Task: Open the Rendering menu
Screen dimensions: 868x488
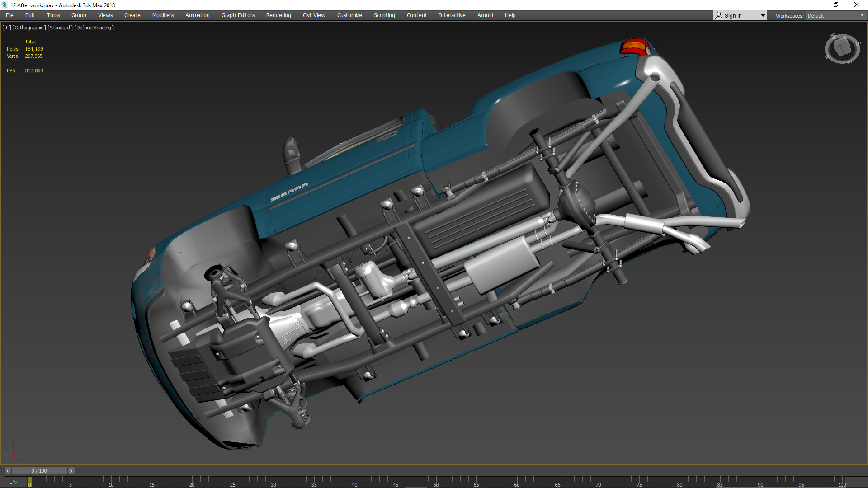Action: 278,15
